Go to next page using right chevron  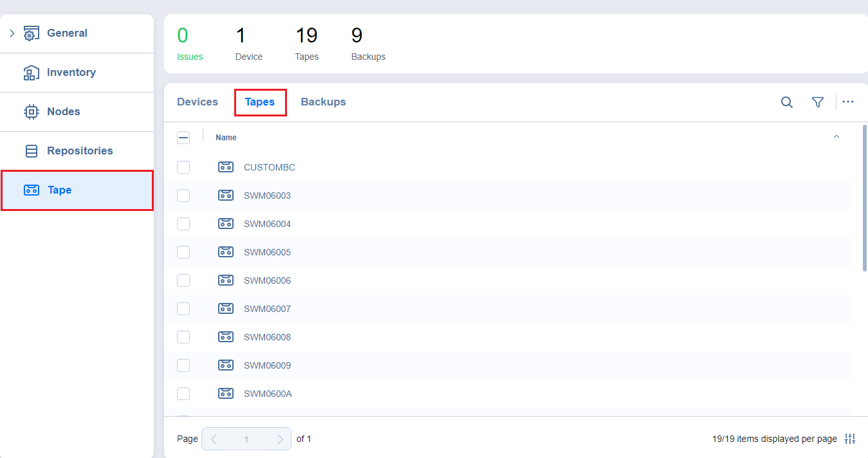pos(280,439)
